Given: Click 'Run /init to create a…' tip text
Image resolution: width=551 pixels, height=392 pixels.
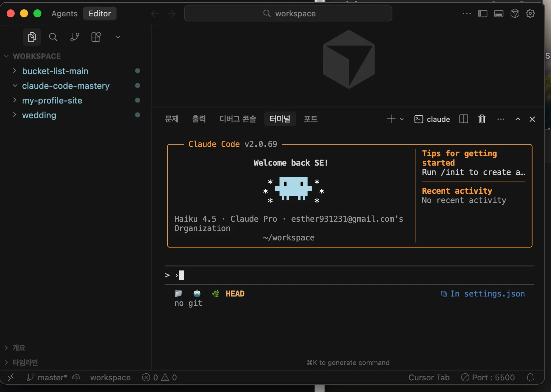Looking at the screenshot, I should click(473, 172).
